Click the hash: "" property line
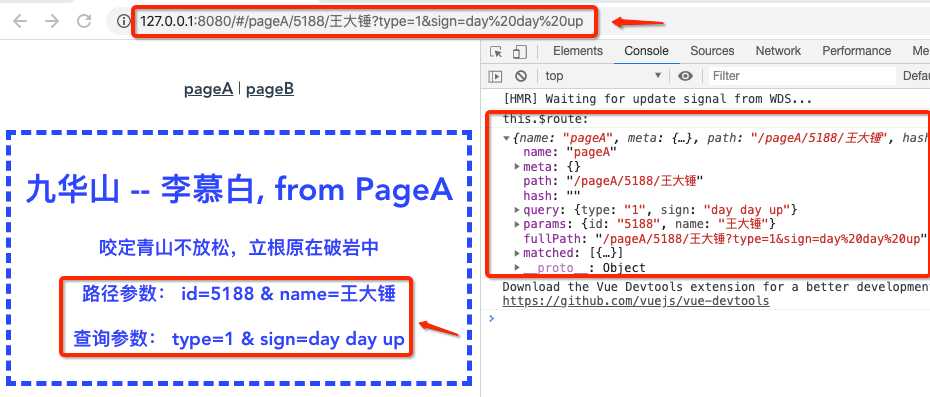This screenshot has height=397, width=930. click(551, 196)
